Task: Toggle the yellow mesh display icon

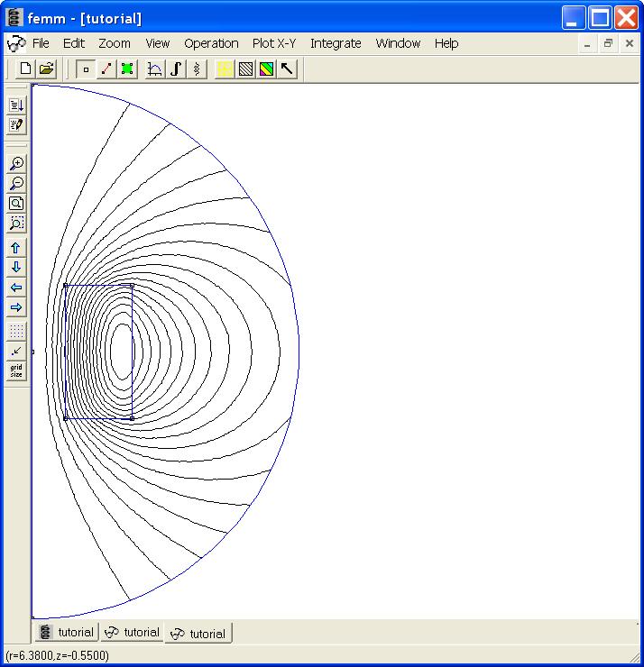Action: pyautogui.click(x=225, y=69)
